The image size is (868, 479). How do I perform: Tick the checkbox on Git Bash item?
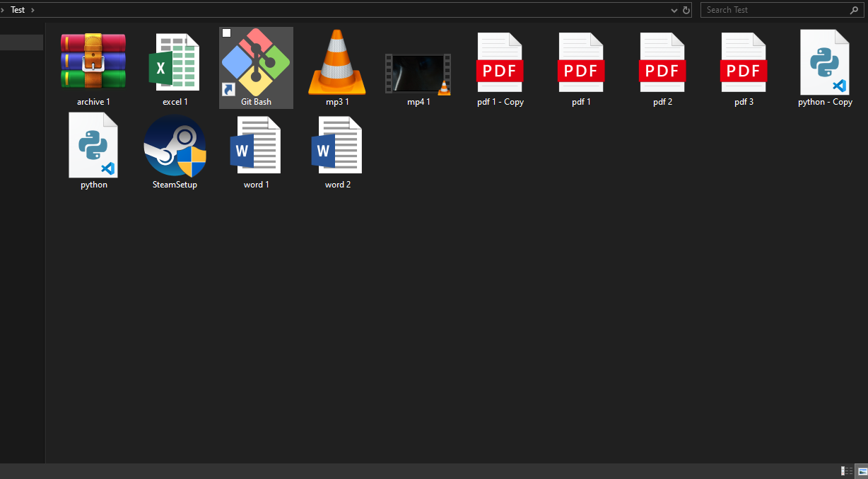pos(226,33)
